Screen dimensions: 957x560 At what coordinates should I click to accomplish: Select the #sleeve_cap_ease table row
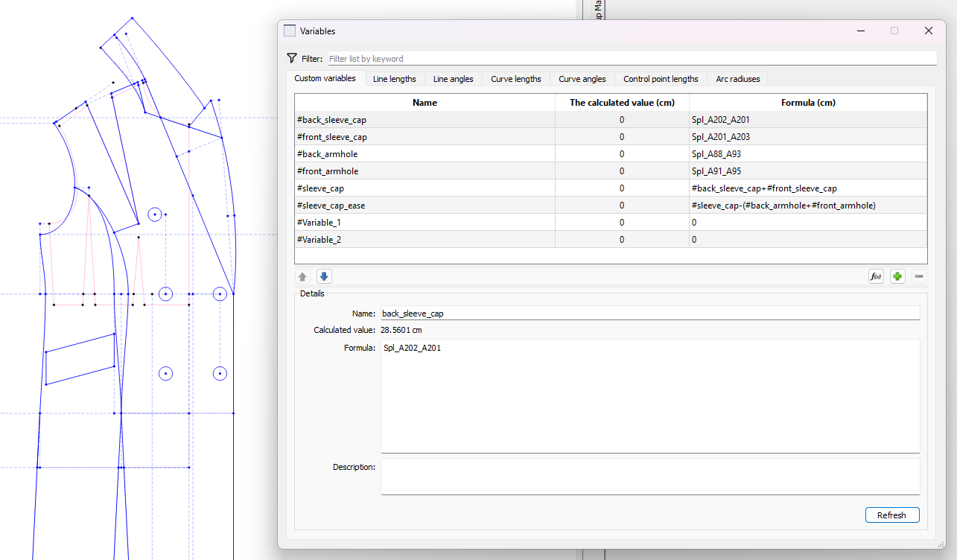point(425,206)
